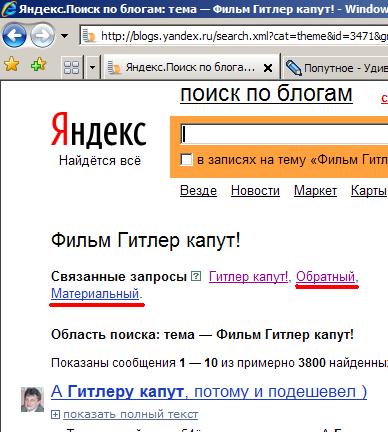Click the page icon in address bar
Image resolution: width=388 pixels, height=438 pixels.
(89, 36)
